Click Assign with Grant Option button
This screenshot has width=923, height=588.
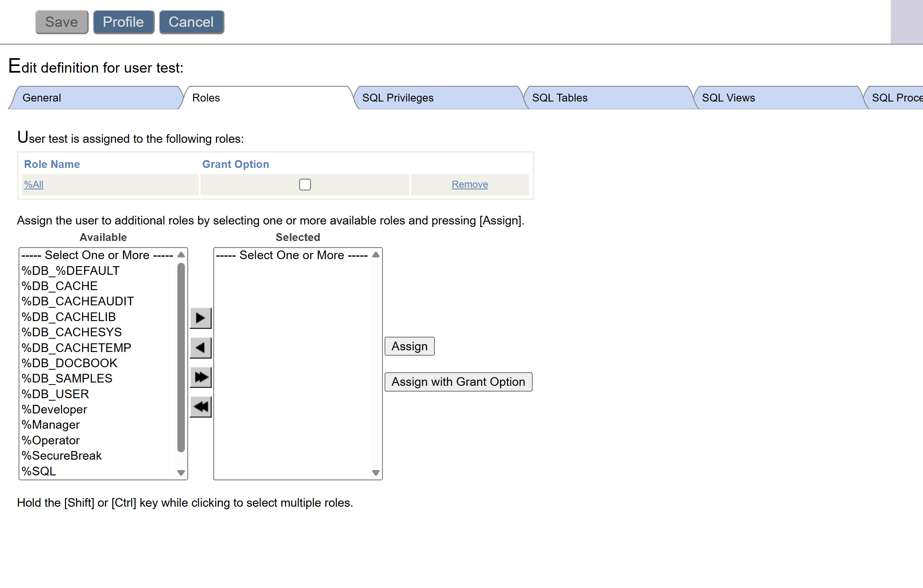pyautogui.click(x=458, y=382)
